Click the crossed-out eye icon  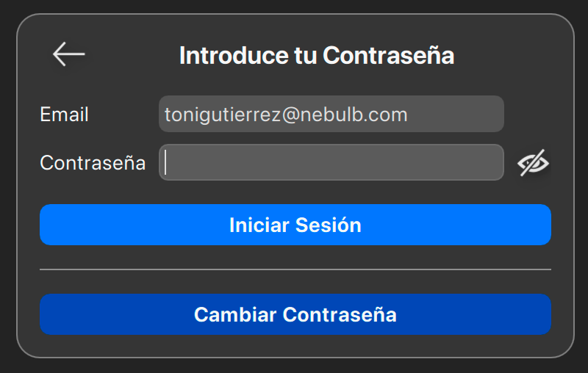534,163
